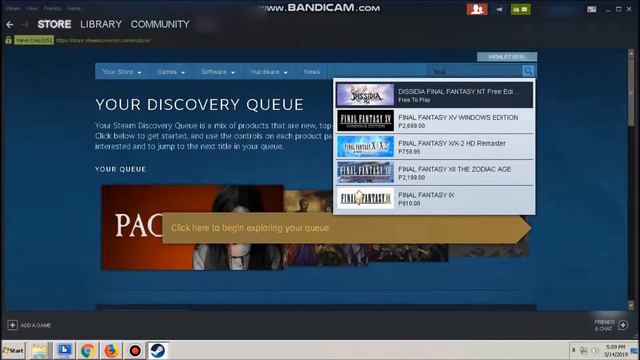The width and height of the screenshot is (640, 360).
Task: Open the Steam menu
Action: tap(13, 8)
